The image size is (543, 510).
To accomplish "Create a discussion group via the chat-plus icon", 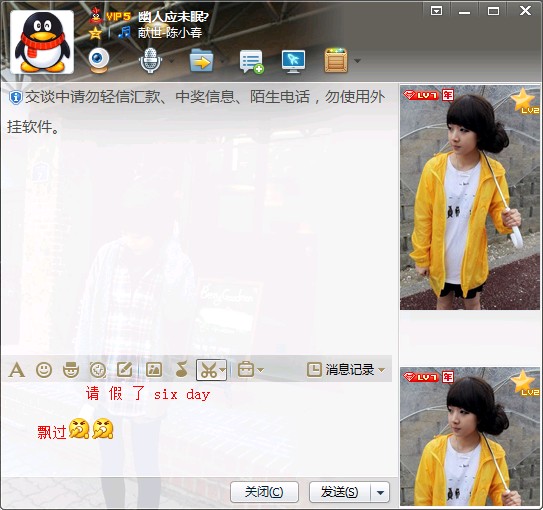I will 251,61.
